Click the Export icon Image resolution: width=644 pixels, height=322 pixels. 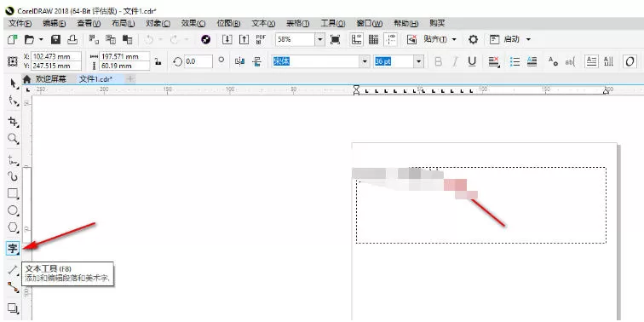(x=244, y=39)
